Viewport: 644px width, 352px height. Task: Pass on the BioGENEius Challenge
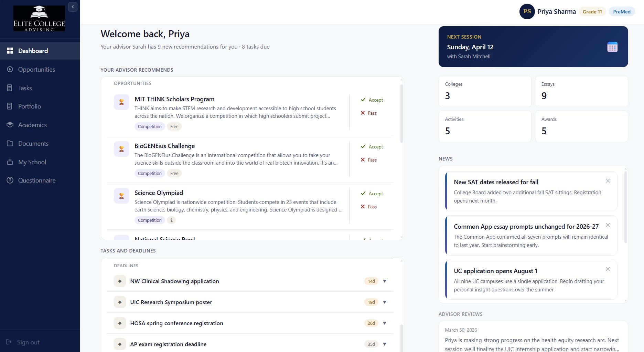[368, 160]
